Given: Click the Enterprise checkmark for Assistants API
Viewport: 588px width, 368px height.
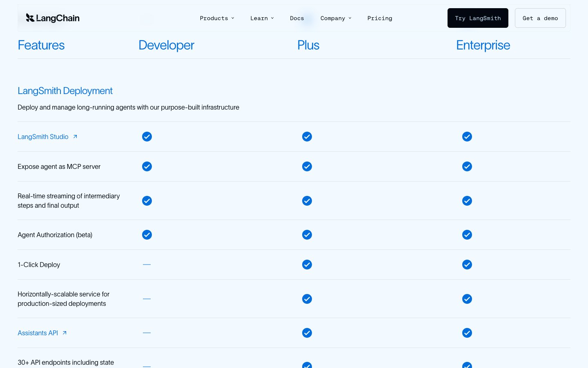Looking at the screenshot, I should coord(467,333).
